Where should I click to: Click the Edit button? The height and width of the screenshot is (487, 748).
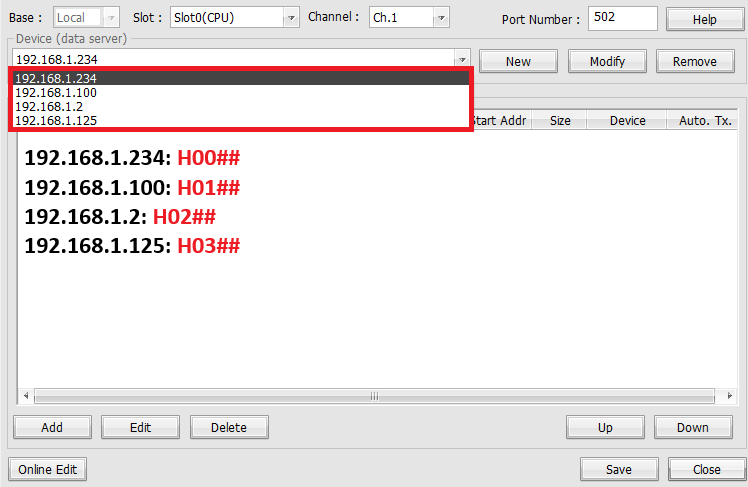click(x=140, y=427)
